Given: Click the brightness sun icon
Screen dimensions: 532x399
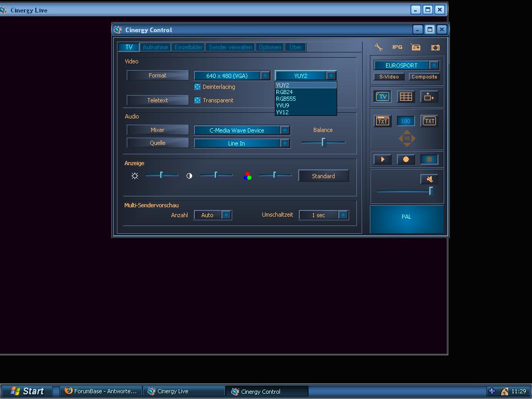Looking at the screenshot, I should (135, 176).
